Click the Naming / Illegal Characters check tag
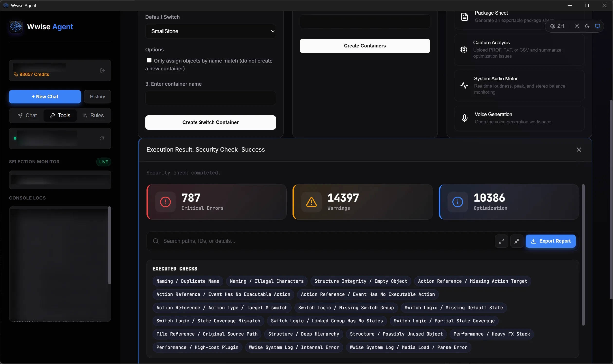The image size is (613, 364). coord(267,281)
